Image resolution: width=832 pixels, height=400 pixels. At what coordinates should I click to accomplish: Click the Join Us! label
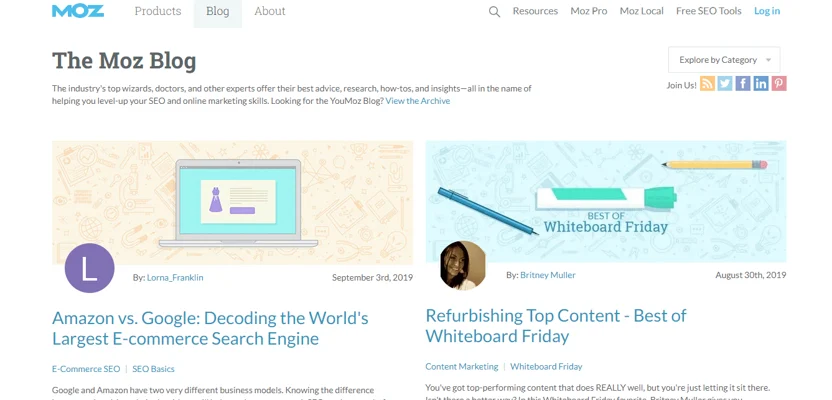coord(682,85)
